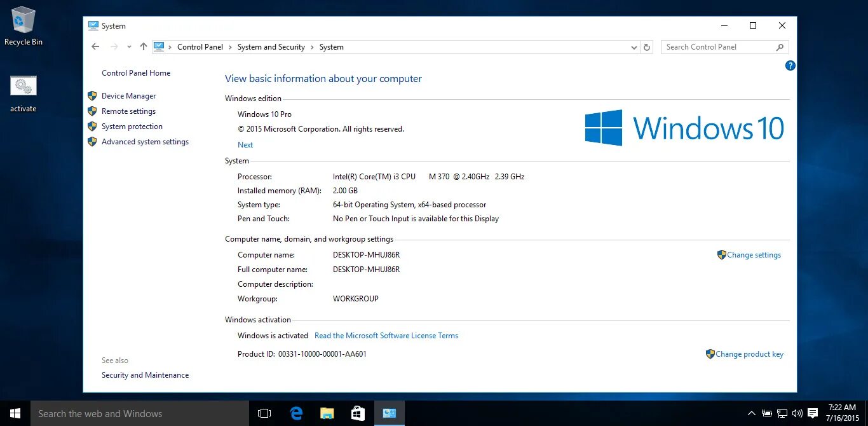Open Control Panel Home link

tap(136, 73)
